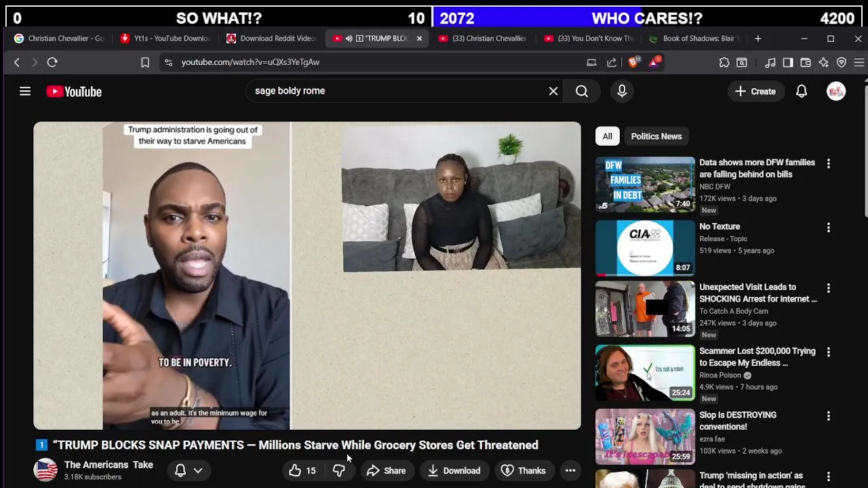Reload the page

tap(52, 62)
